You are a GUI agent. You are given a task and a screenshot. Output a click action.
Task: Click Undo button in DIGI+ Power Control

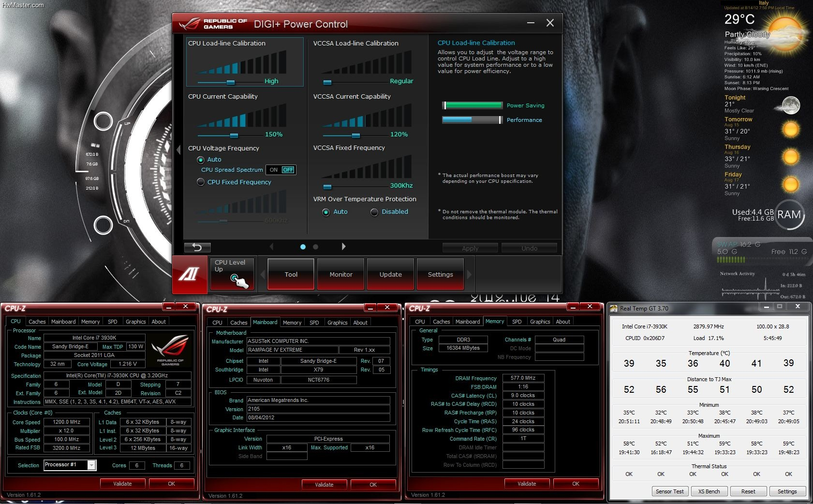click(529, 248)
